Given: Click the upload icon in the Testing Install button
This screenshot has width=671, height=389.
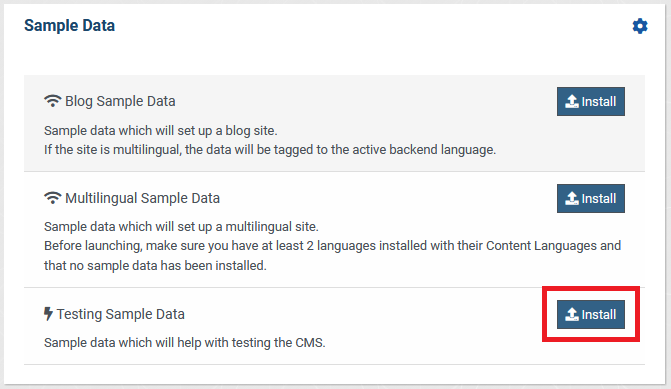Looking at the screenshot, I should coord(572,315).
